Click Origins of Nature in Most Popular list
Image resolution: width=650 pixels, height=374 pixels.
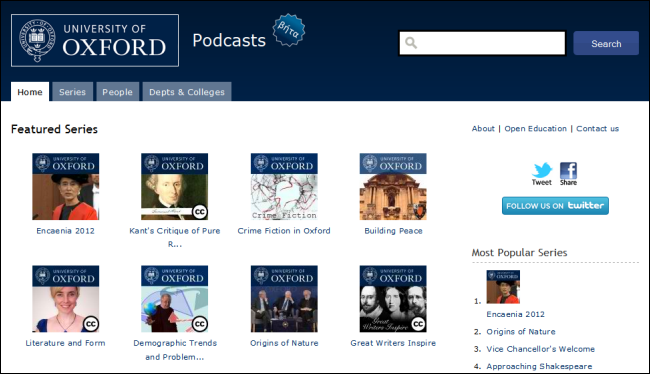[521, 331]
